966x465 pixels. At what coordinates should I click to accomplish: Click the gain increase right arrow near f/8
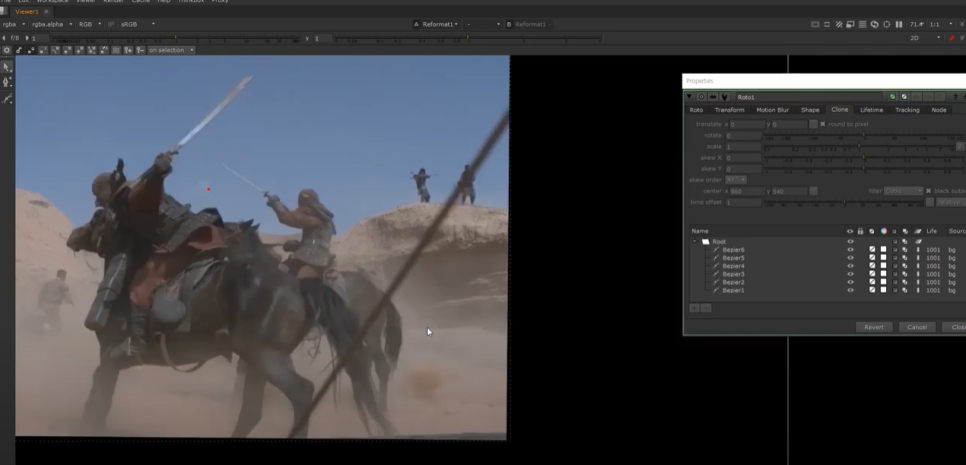click(26, 38)
